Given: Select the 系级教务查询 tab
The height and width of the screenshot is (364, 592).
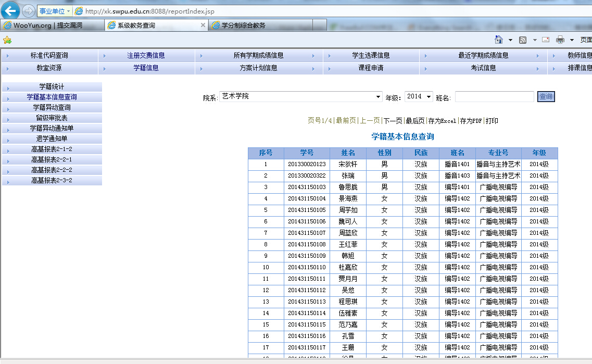Looking at the screenshot, I should [x=156, y=26].
